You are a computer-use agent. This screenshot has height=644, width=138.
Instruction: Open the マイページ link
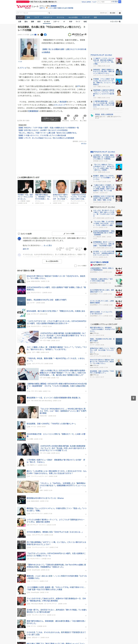103,13
